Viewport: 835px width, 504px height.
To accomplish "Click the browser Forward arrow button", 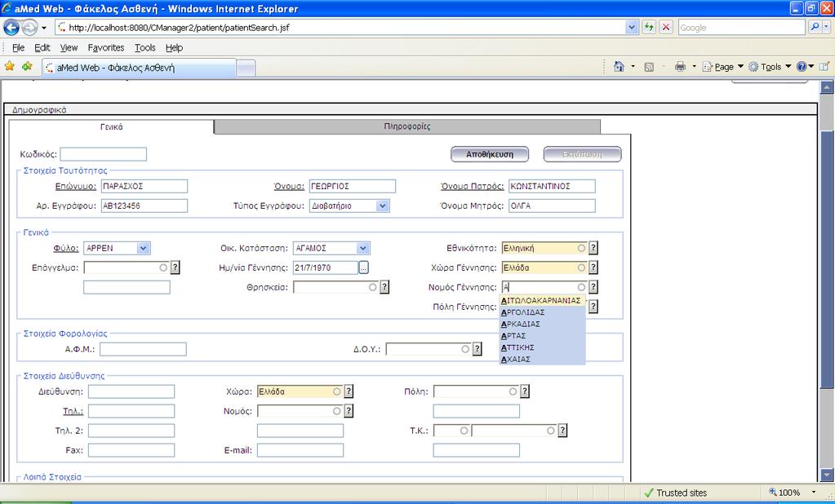I will click(x=29, y=27).
